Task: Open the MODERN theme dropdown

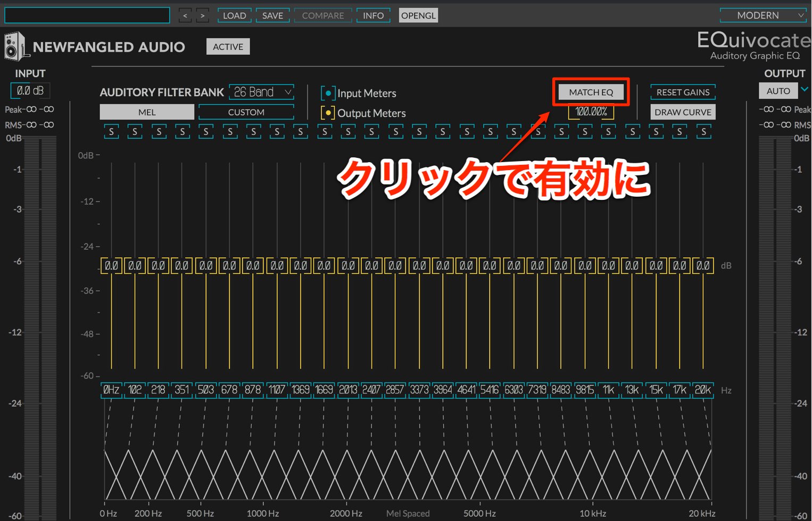Action: 763,15
